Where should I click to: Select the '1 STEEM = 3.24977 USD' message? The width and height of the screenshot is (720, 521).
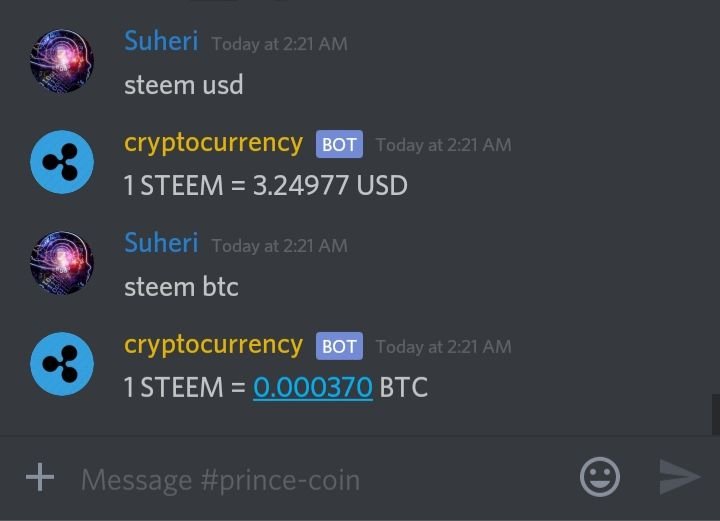click(266, 185)
